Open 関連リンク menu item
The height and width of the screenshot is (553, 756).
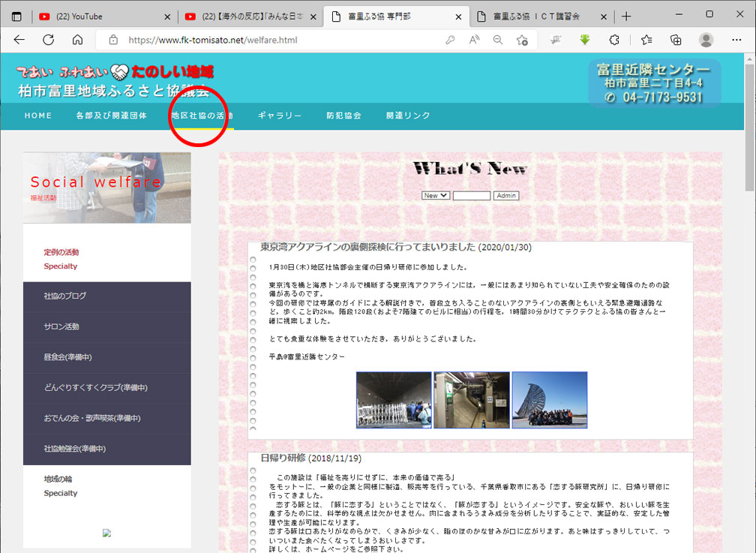(x=408, y=116)
